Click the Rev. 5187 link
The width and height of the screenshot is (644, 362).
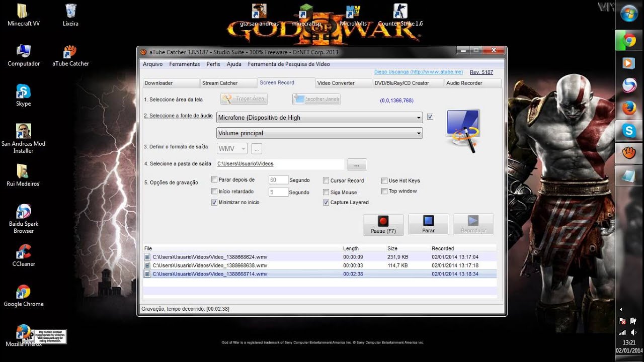481,72
